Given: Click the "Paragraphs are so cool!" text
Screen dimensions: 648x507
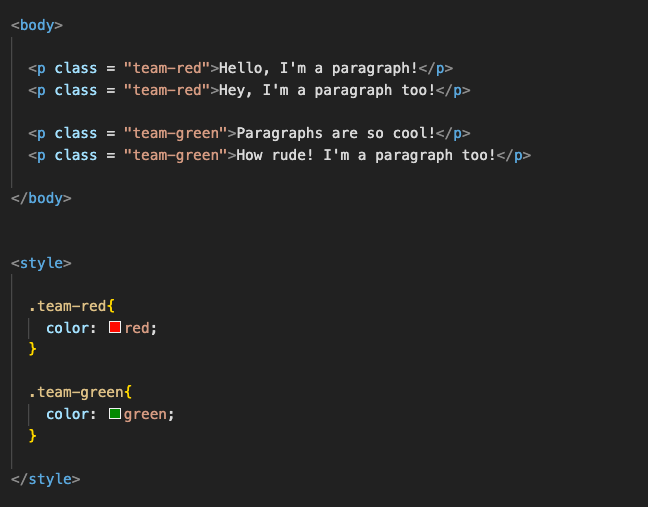Looking at the screenshot, I should [x=336, y=133].
